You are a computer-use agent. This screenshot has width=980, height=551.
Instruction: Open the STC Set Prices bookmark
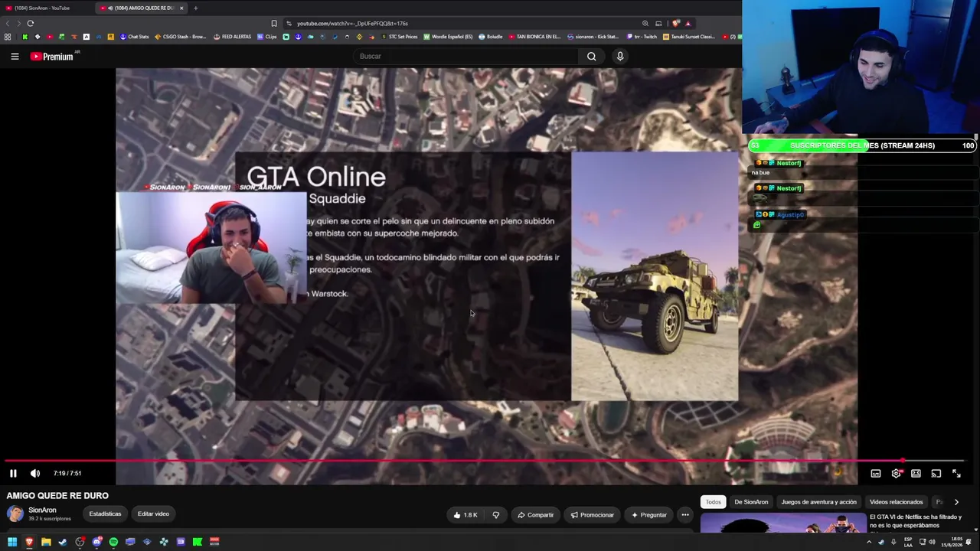coord(399,37)
